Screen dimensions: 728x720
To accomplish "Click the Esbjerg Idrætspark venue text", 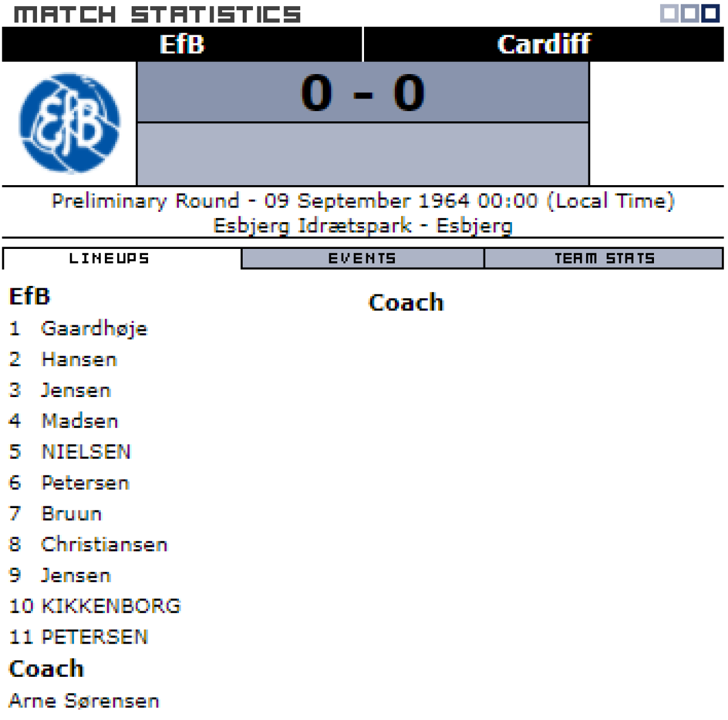I will (x=312, y=226).
